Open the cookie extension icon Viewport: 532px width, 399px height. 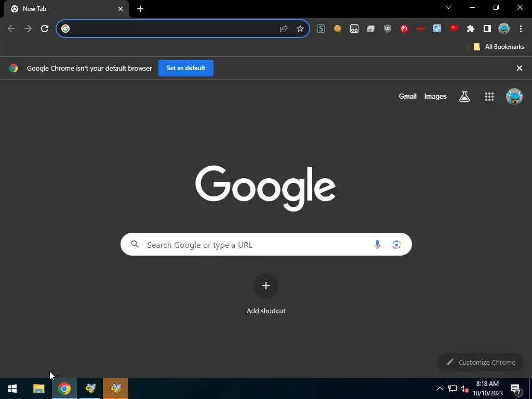[337, 29]
